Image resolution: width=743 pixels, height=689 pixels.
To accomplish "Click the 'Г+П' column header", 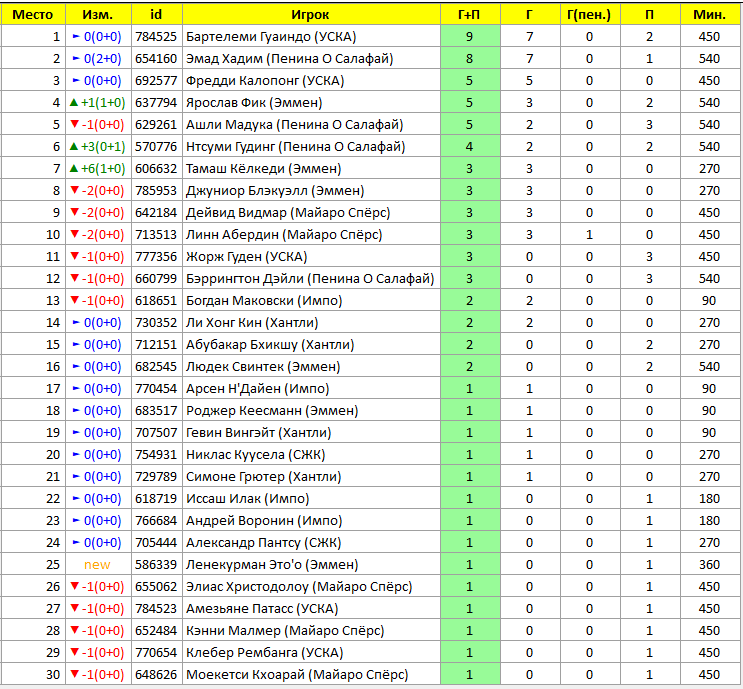I will (470, 15).
